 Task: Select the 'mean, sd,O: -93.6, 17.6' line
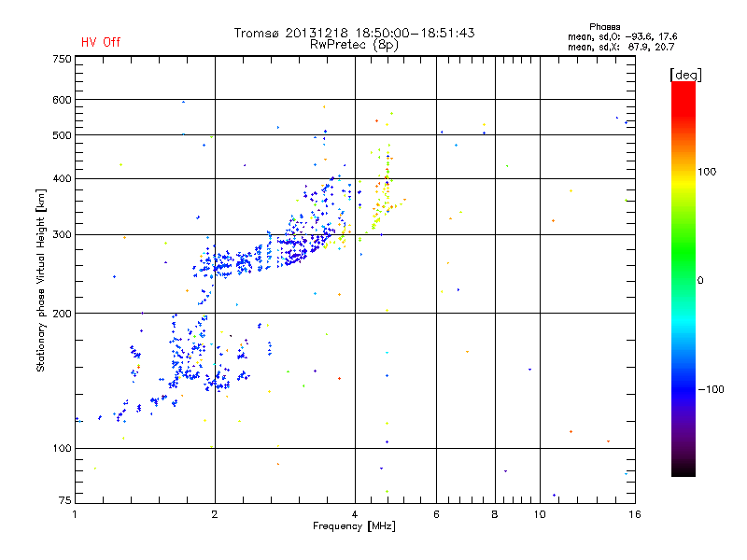(622, 36)
